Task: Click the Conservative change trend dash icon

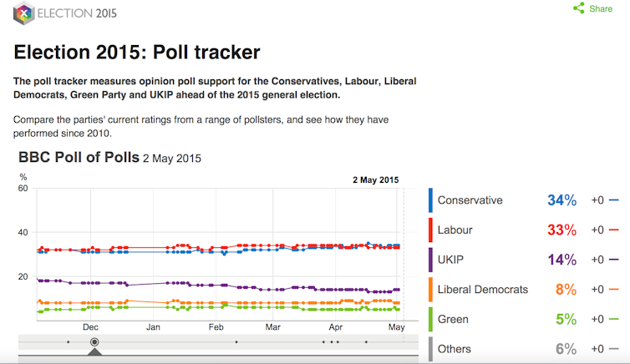Action: point(614,200)
